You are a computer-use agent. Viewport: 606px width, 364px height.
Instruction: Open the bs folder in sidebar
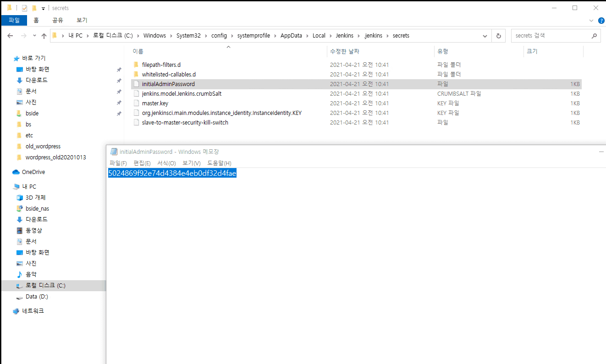coord(28,125)
